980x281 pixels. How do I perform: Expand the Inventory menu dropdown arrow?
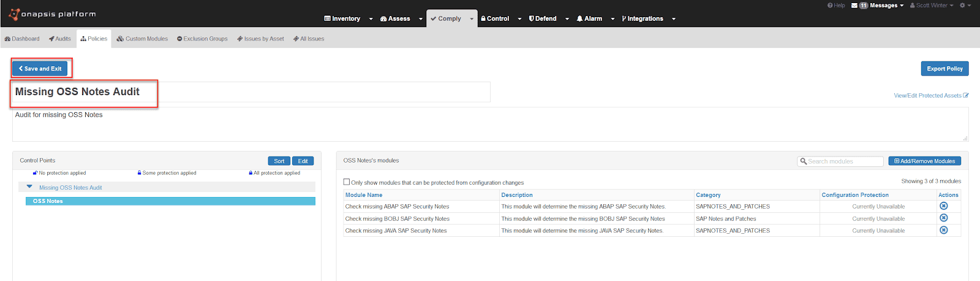click(371, 19)
